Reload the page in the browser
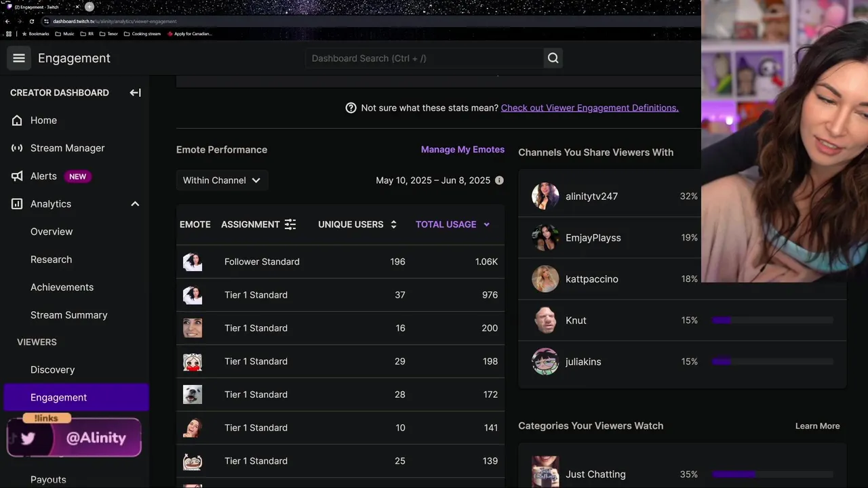Viewport: 868px width, 488px height. (x=31, y=21)
